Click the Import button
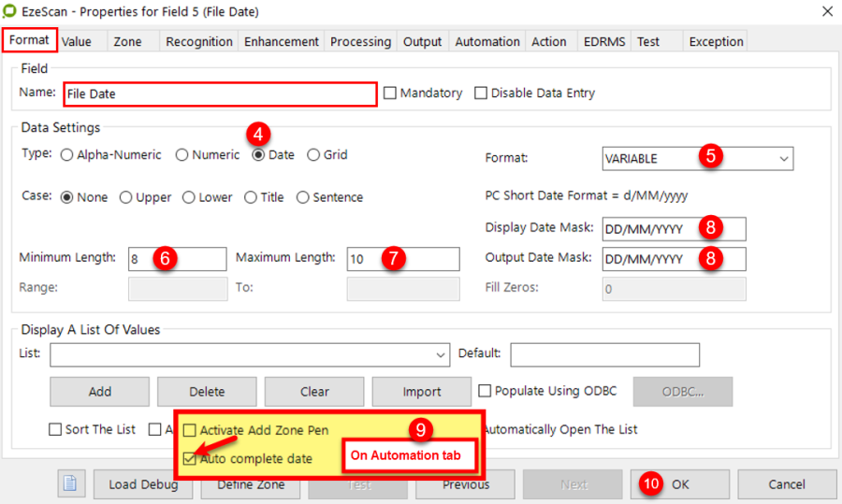 [x=421, y=392]
